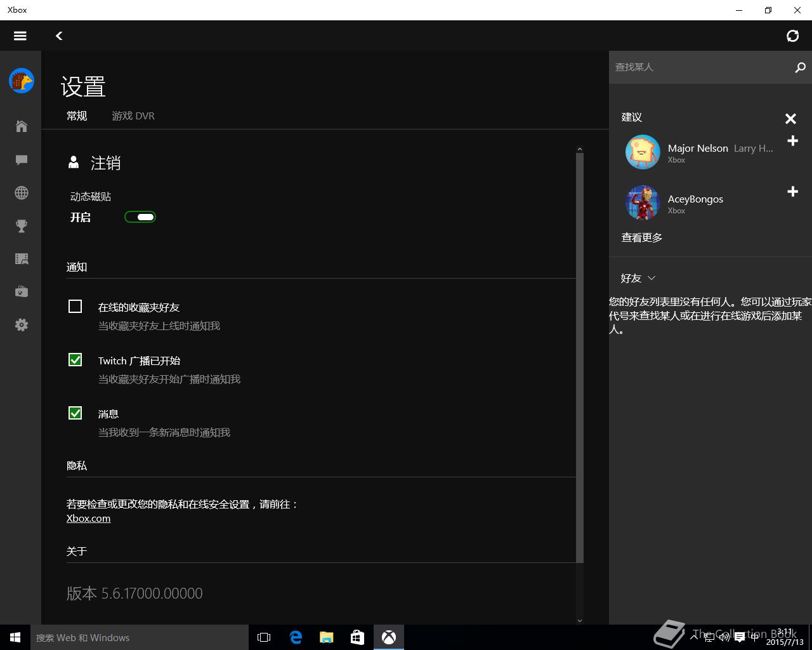812x650 pixels.
Task: Click the 当收藏夹好友开始广播时通知我 description
Action: (x=169, y=379)
